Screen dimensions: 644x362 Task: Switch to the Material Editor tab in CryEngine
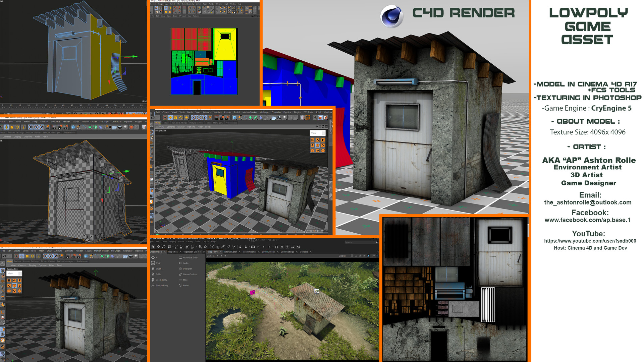tap(230, 252)
